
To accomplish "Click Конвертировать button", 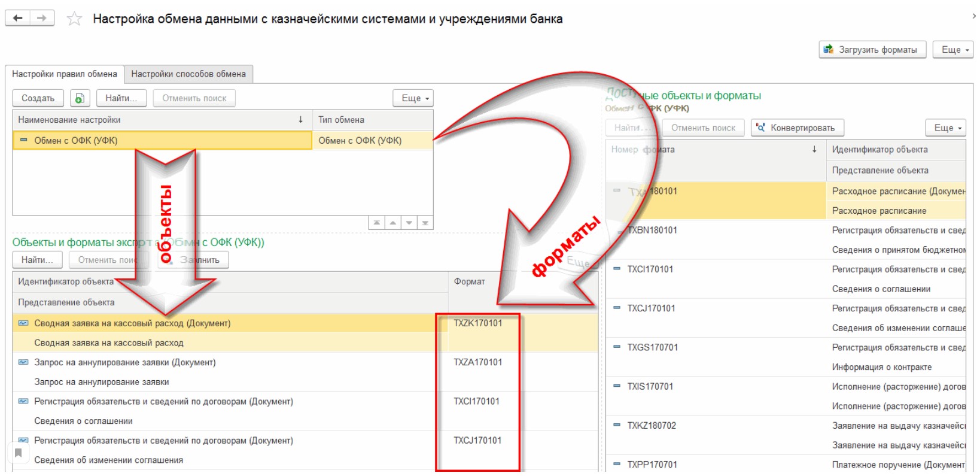I will tap(798, 128).
